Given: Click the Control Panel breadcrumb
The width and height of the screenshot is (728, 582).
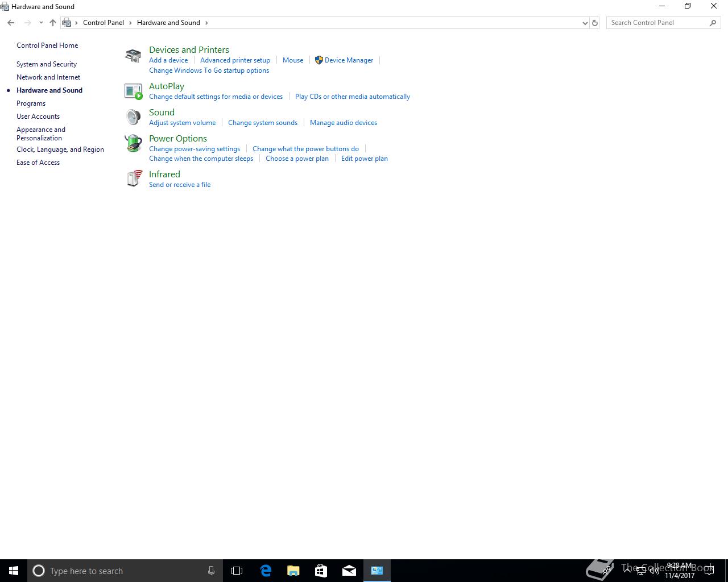Looking at the screenshot, I should click(104, 23).
